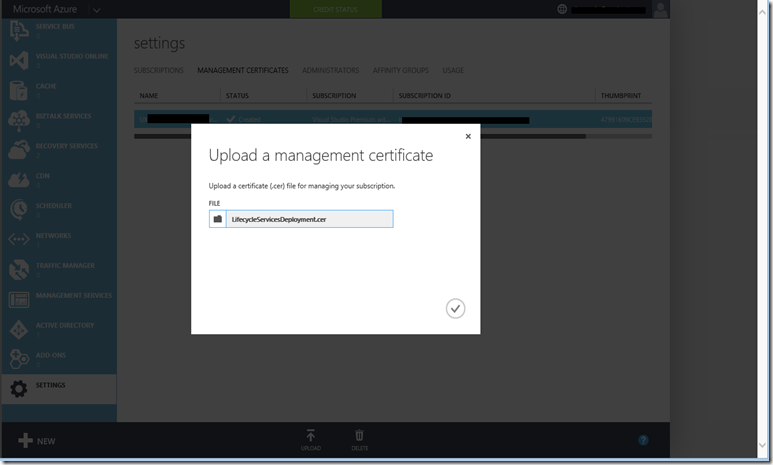Close the upload certificate dialog
Image resolution: width=773 pixels, height=465 pixels.
click(x=468, y=136)
